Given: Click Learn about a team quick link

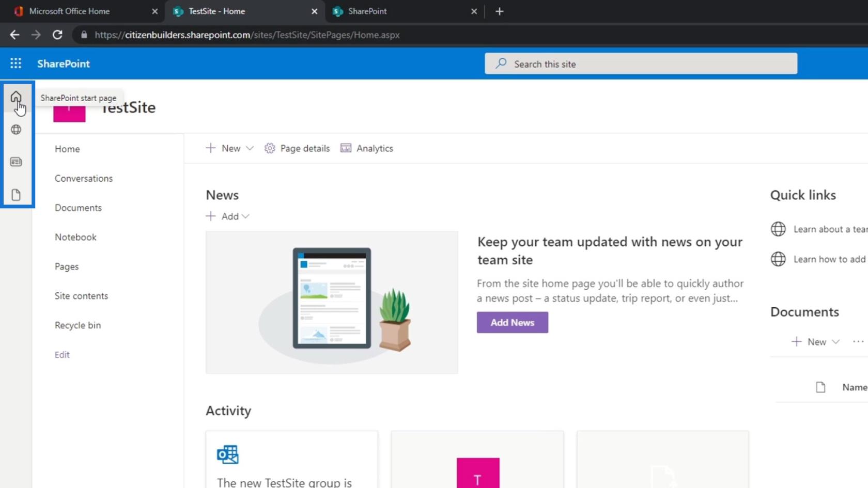Looking at the screenshot, I should point(830,229).
